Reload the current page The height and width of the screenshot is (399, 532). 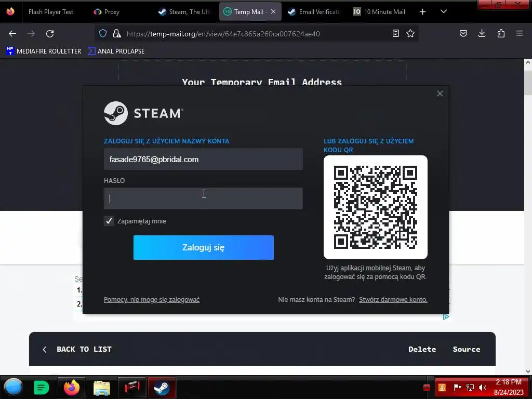click(50, 34)
